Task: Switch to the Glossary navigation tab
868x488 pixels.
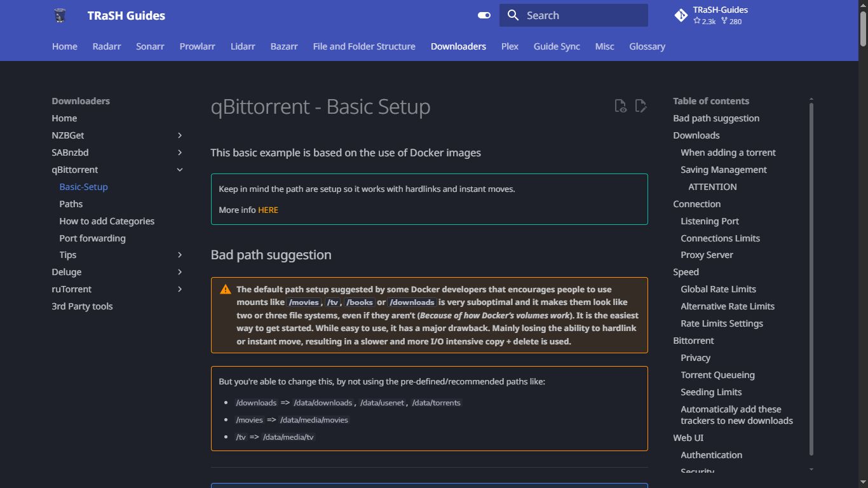Action: pos(647,46)
